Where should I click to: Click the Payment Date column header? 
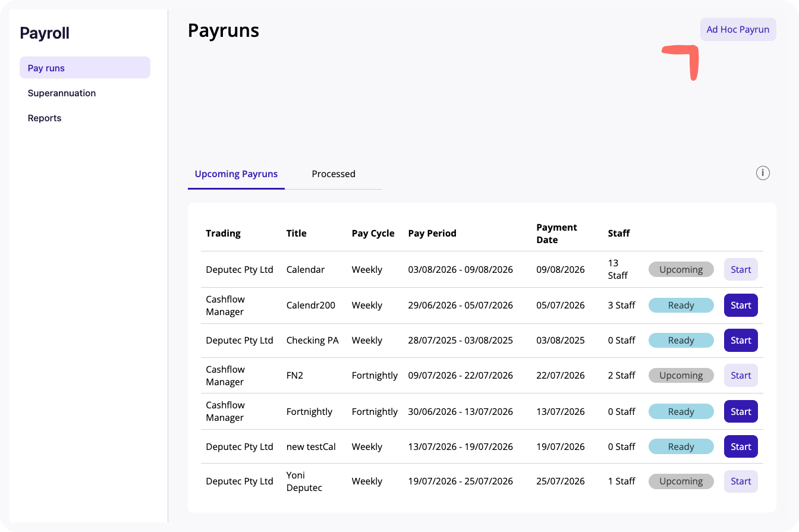[556, 234]
